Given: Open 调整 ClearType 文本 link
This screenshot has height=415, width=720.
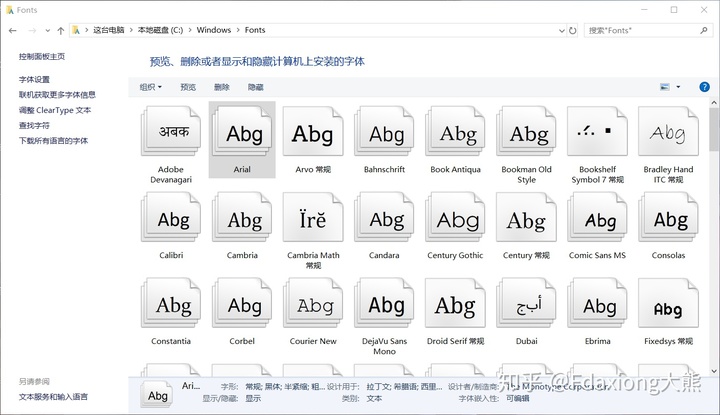Looking at the screenshot, I should 55,110.
